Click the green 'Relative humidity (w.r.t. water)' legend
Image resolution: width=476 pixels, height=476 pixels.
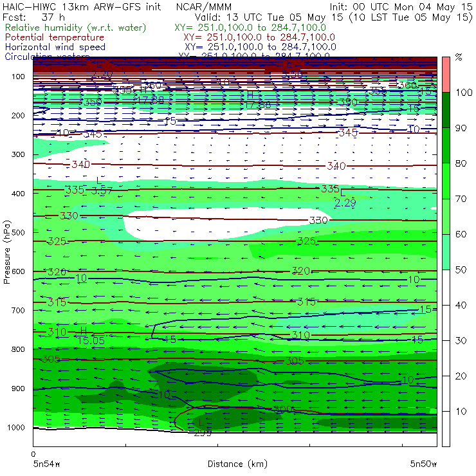coord(76,28)
